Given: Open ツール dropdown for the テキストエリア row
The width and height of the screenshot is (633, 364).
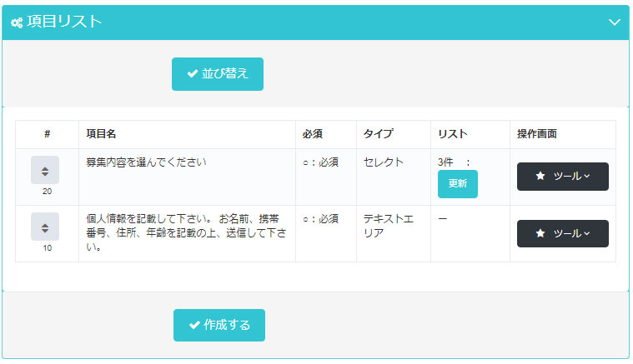Looking at the screenshot, I should (x=562, y=234).
